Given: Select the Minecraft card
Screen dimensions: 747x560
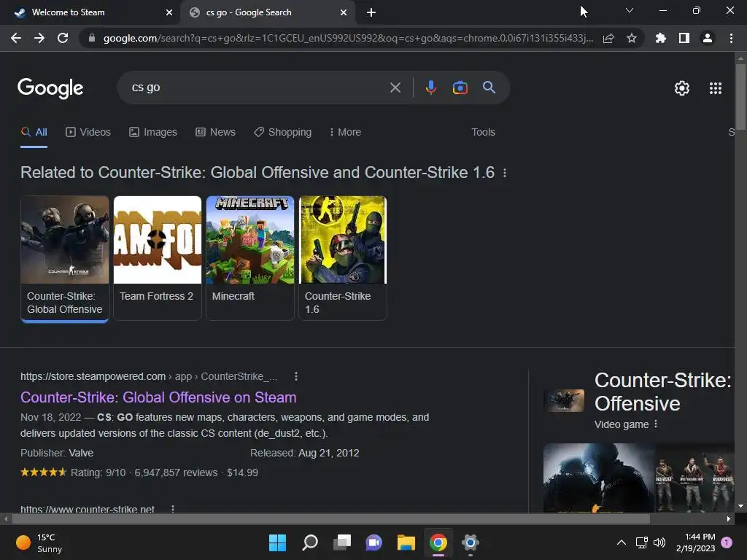Looking at the screenshot, I should pyautogui.click(x=250, y=258).
